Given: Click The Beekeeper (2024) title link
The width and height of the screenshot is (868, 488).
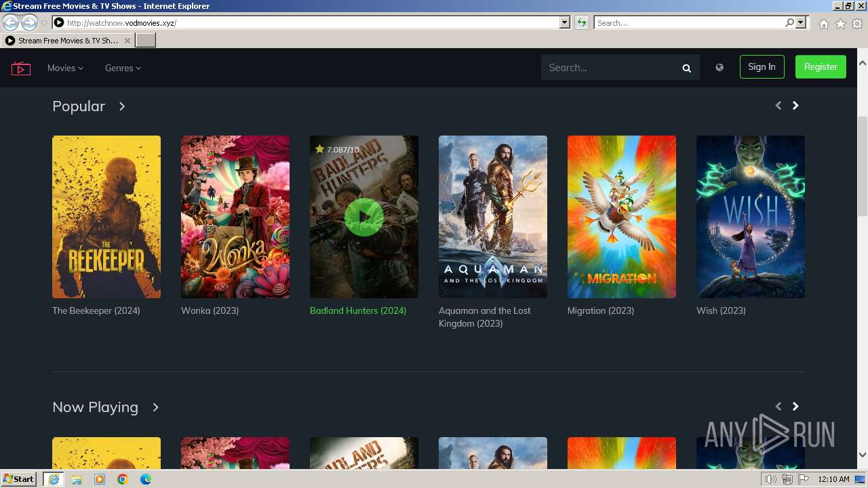Looking at the screenshot, I should pyautogui.click(x=96, y=310).
